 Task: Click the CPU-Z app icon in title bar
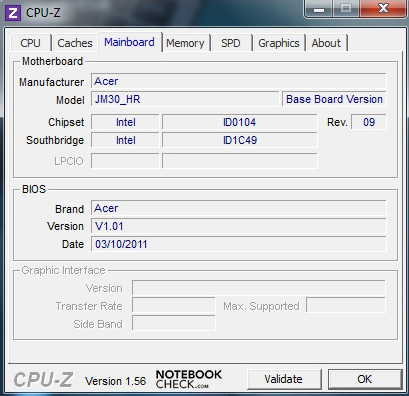[x=13, y=13]
